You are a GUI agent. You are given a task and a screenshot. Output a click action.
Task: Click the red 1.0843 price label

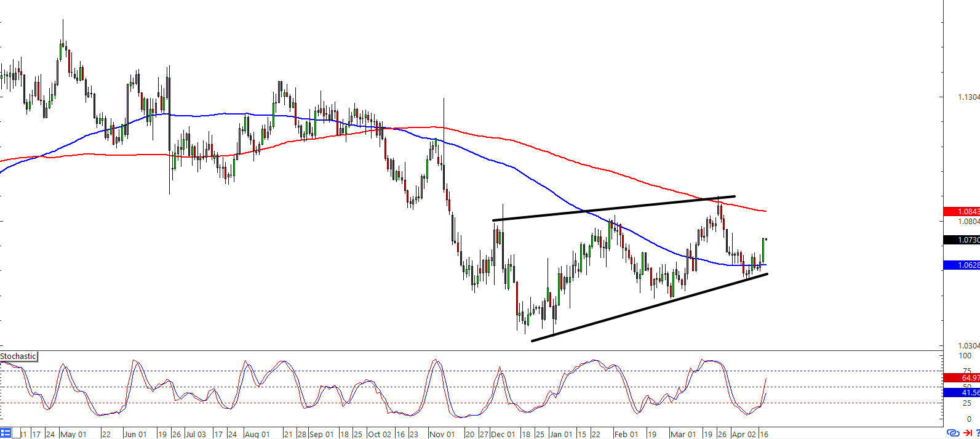click(962, 212)
